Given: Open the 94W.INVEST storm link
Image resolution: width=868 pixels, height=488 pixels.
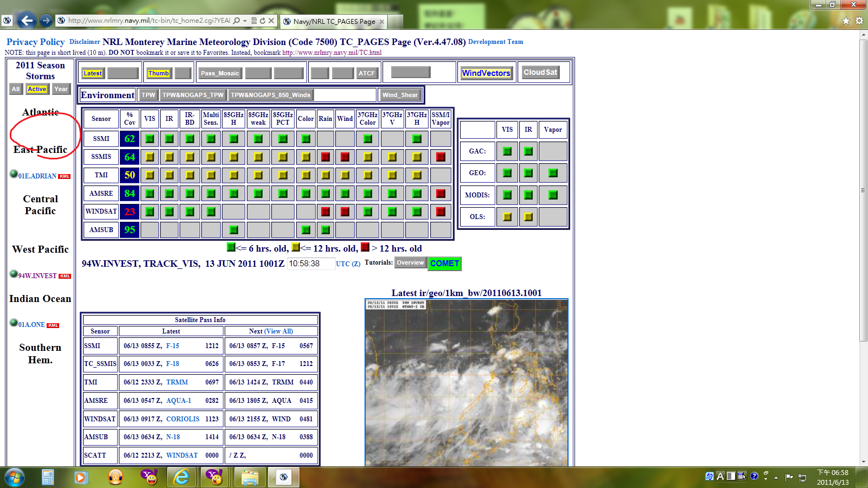Looking at the screenshot, I should point(37,276).
